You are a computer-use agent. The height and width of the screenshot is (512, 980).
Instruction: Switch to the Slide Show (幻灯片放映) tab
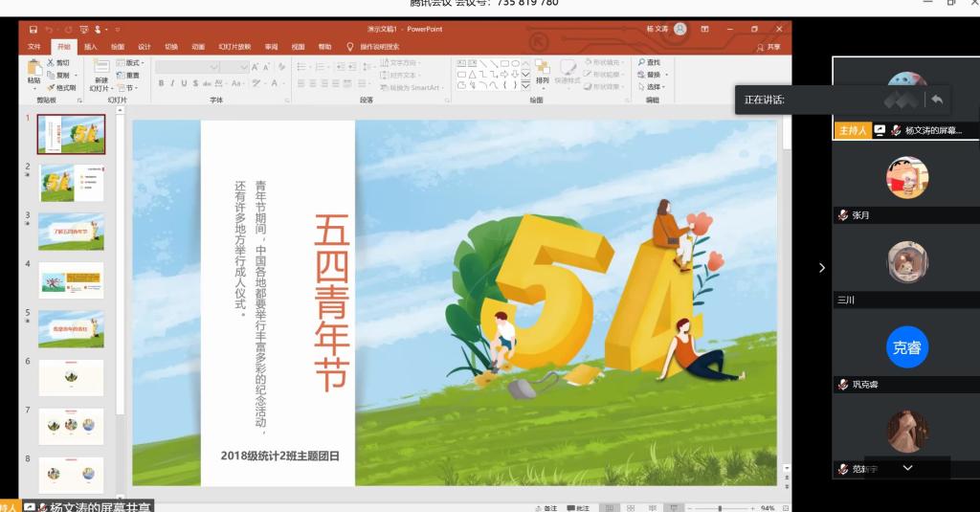point(234,46)
